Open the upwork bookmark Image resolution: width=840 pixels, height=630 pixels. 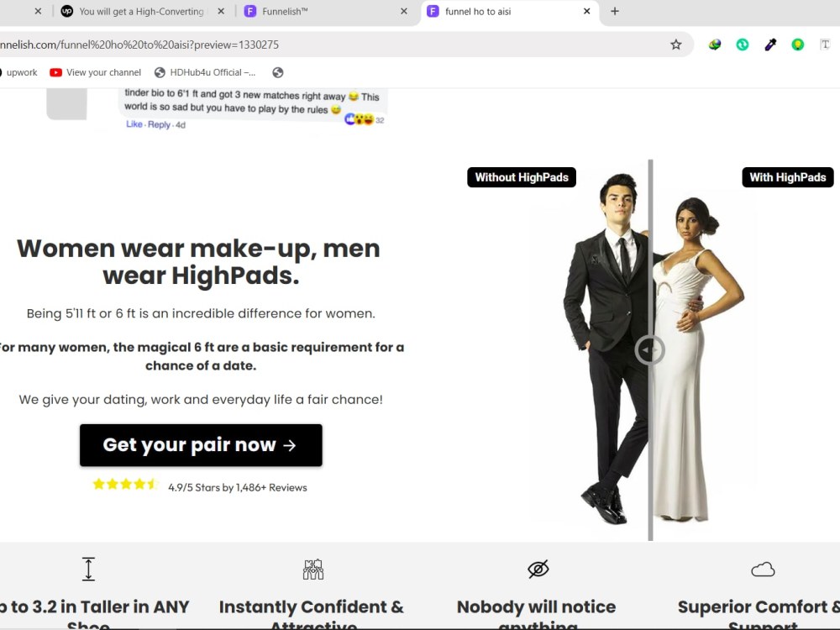tap(18, 72)
